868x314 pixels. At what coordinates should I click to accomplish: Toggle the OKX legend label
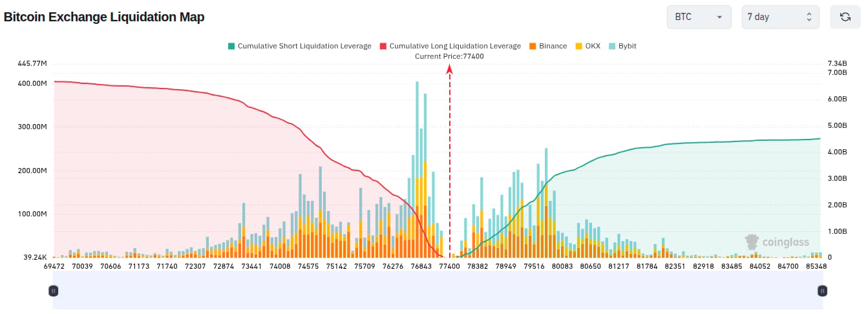[x=593, y=47]
